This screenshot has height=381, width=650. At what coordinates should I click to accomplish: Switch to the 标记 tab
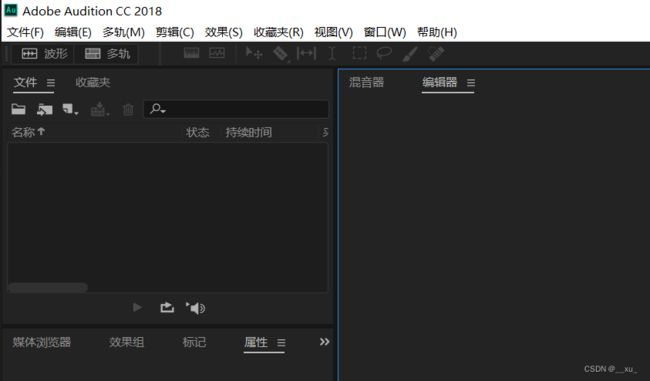194,342
